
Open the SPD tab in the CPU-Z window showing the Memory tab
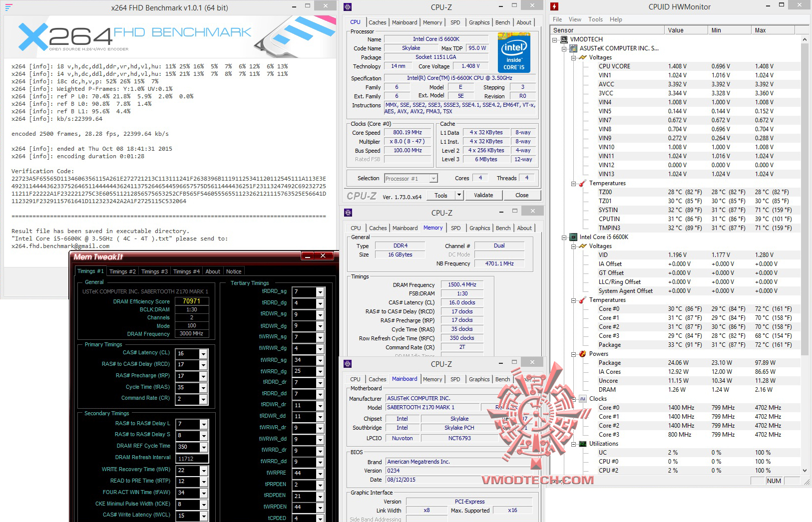pyautogui.click(x=456, y=228)
